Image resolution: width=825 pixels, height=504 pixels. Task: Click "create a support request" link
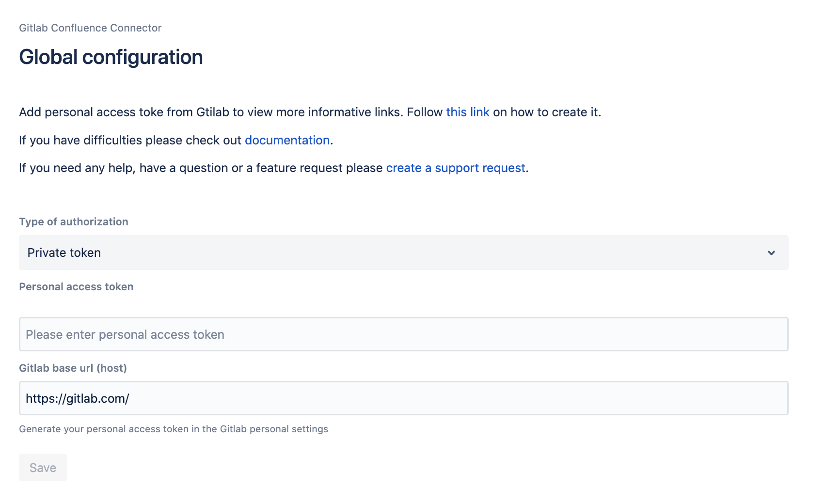click(455, 168)
